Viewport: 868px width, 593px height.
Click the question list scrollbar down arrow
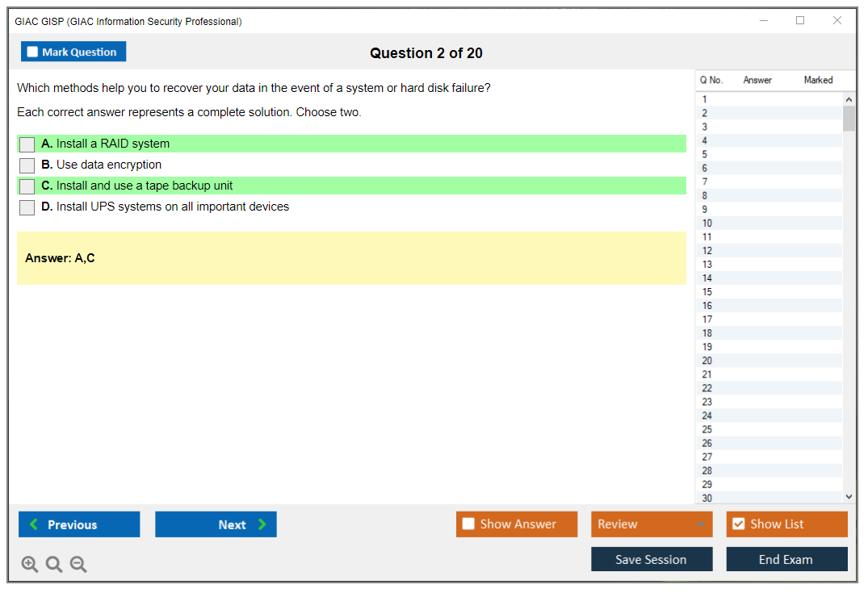tap(849, 496)
